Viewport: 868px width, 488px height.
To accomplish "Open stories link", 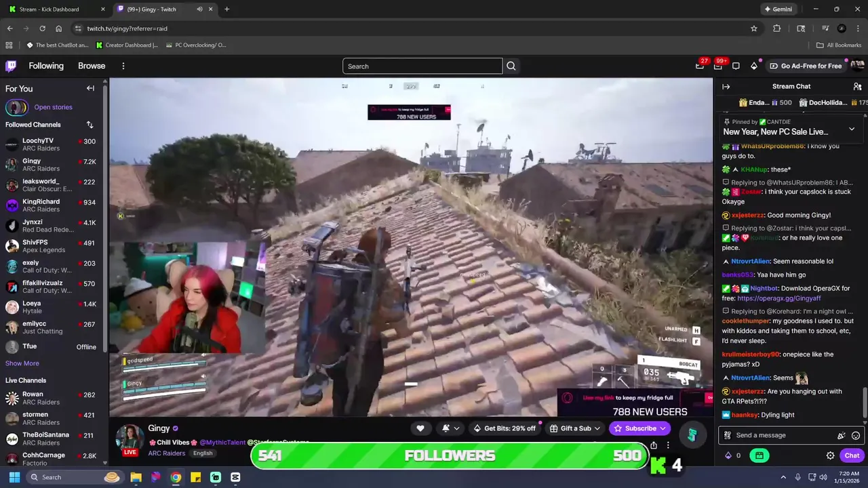I will point(53,107).
